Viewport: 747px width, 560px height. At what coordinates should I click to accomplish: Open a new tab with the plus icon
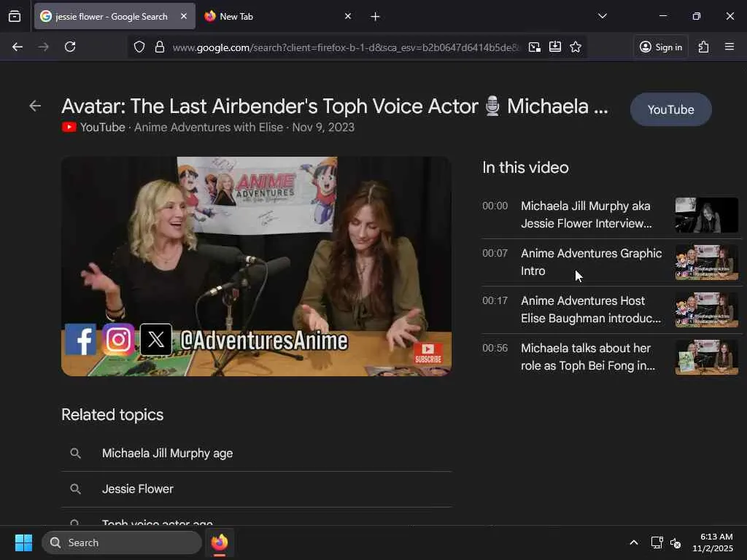[375, 17]
